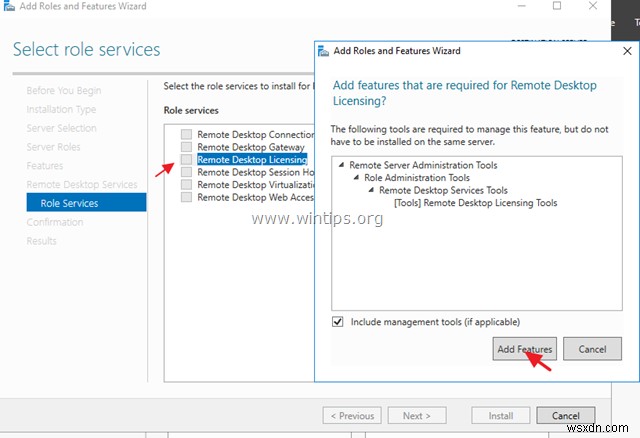Screen dimensions: 640x438
Task: Select Remote Desktop Services Tools label
Action: (443, 190)
